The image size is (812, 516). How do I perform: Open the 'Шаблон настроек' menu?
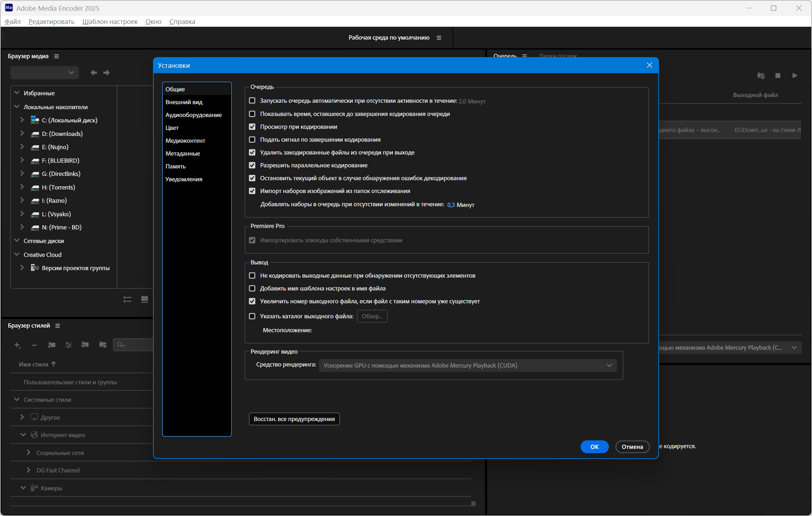coord(110,21)
